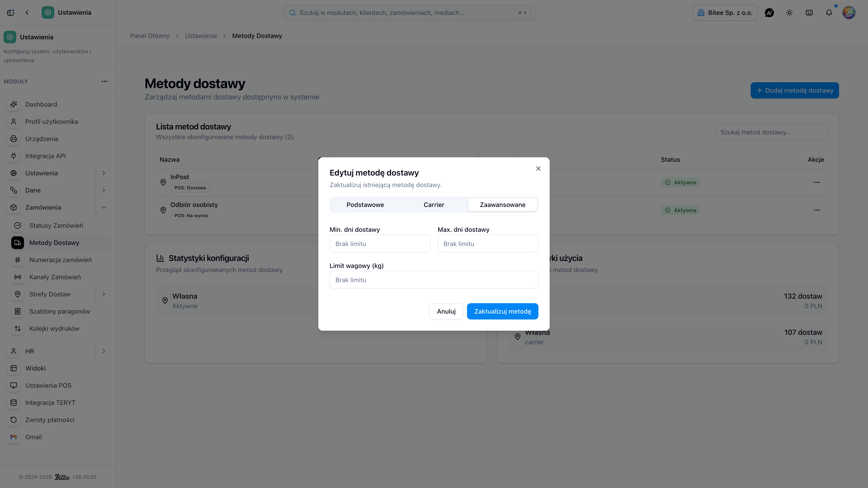The image size is (868, 488).
Task: Open actions menu for Odbiór osobisty row
Action: (817, 210)
